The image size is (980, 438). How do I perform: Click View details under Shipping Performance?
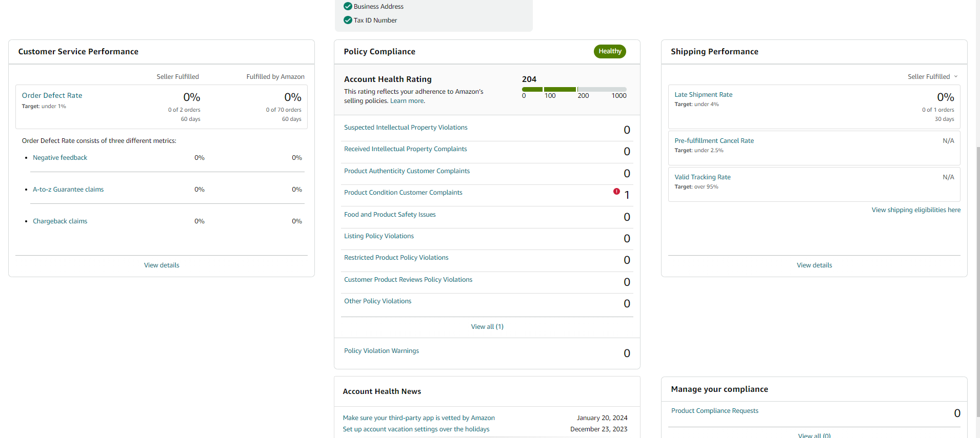[x=814, y=265]
